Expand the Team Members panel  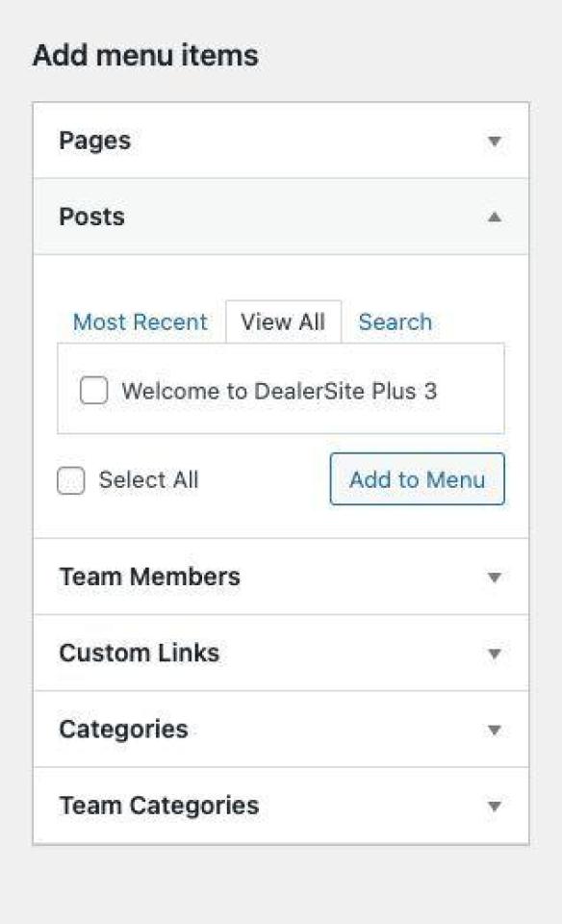[x=281, y=577]
